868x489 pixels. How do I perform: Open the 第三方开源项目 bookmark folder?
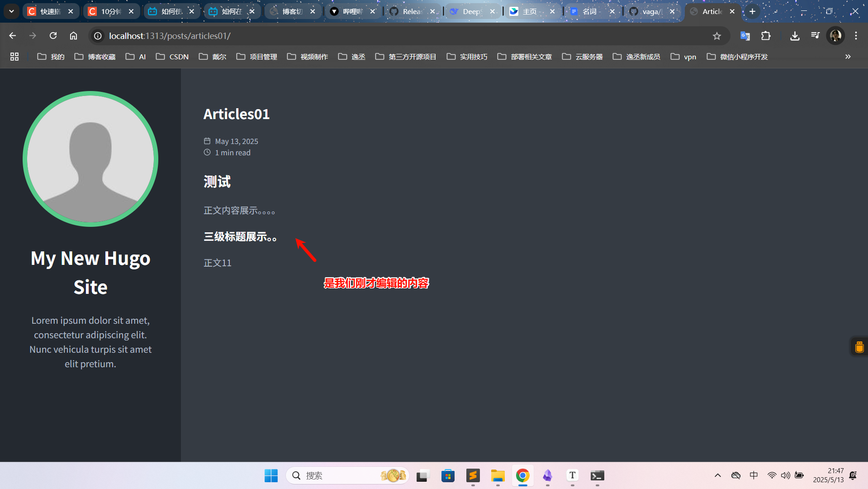tap(406, 57)
